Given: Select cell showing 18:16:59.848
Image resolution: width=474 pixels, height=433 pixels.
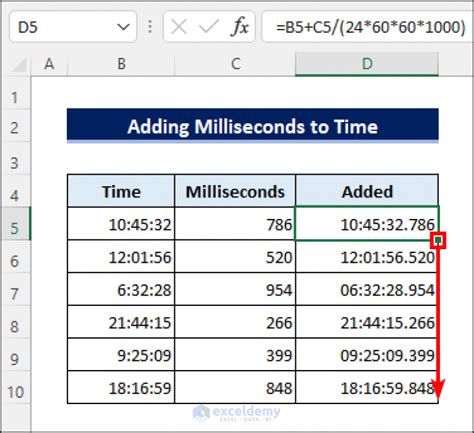Looking at the screenshot, I should [367, 387].
